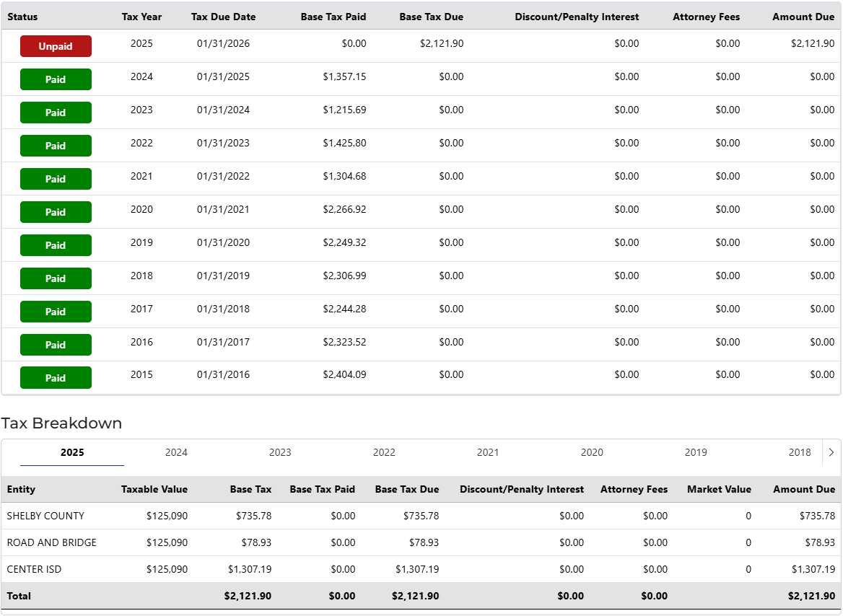
Task: Click the Taxable Value column header
Action: coord(154,489)
